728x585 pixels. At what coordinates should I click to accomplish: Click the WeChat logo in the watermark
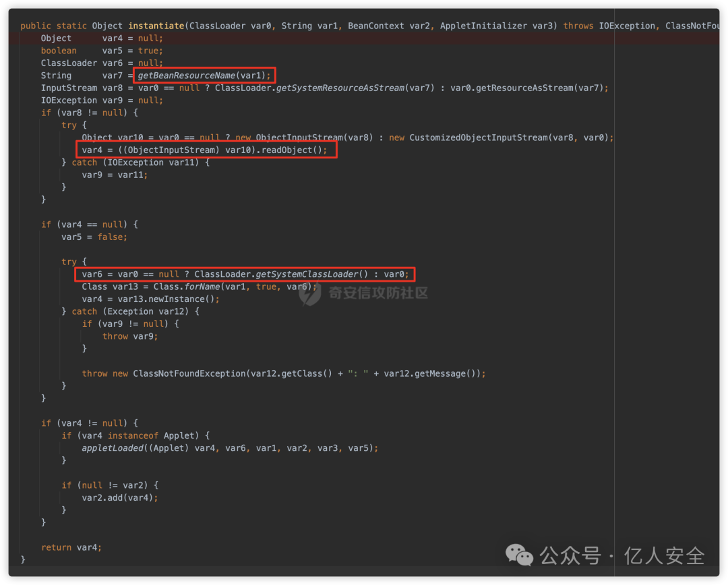519,555
